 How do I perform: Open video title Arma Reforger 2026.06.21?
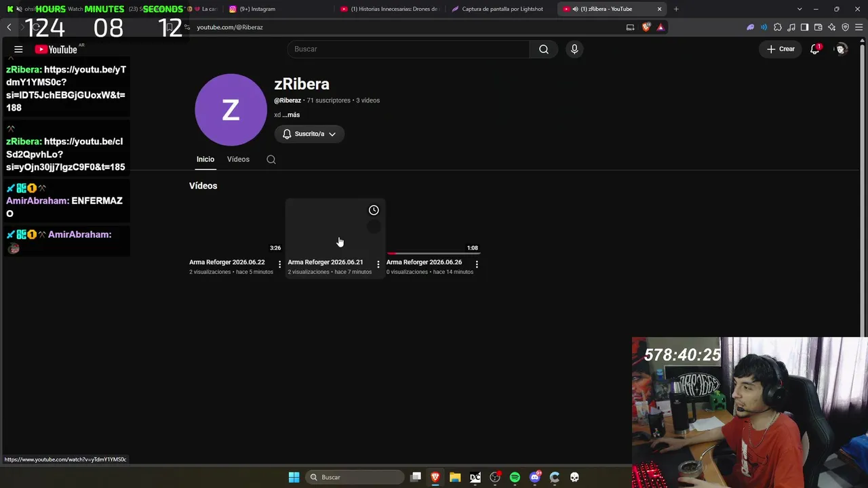[325, 262]
